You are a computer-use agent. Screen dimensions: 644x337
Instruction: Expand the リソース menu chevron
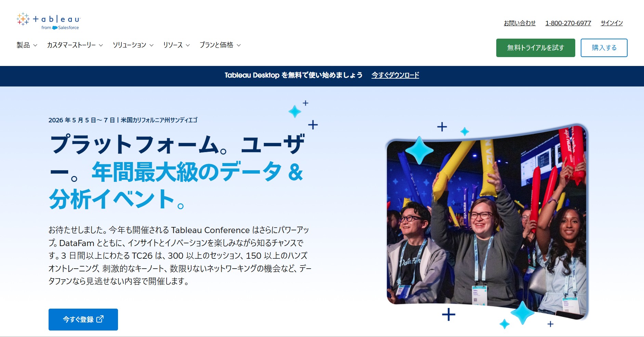click(187, 45)
